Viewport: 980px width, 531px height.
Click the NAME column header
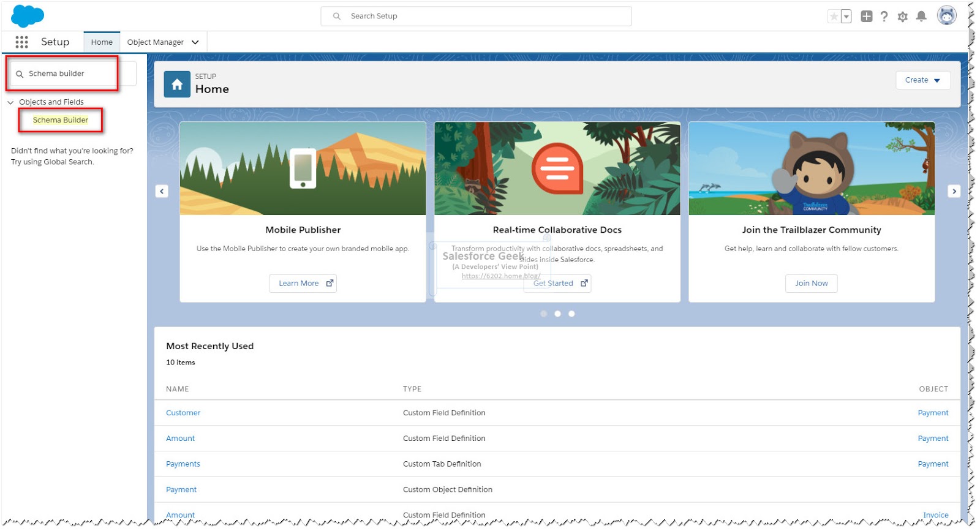coord(178,389)
